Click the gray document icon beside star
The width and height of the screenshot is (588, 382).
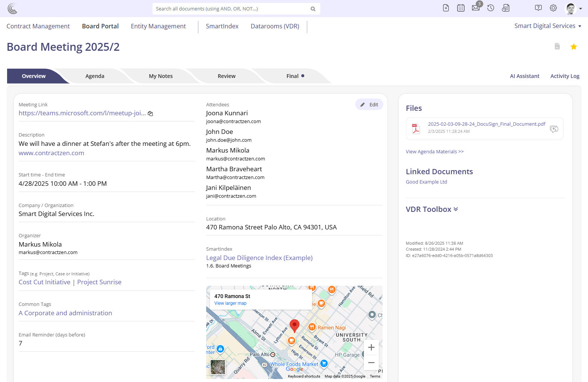point(557,46)
